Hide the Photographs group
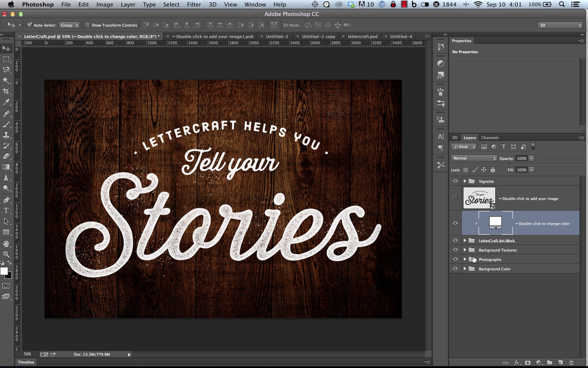The width and height of the screenshot is (588, 368). pyautogui.click(x=455, y=259)
